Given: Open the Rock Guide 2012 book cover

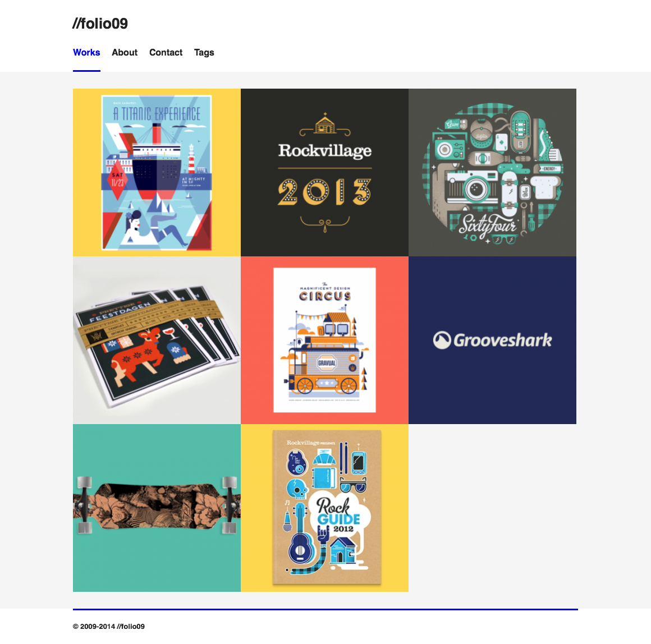Looking at the screenshot, I should pyautogui.click(x=325, y=508).
